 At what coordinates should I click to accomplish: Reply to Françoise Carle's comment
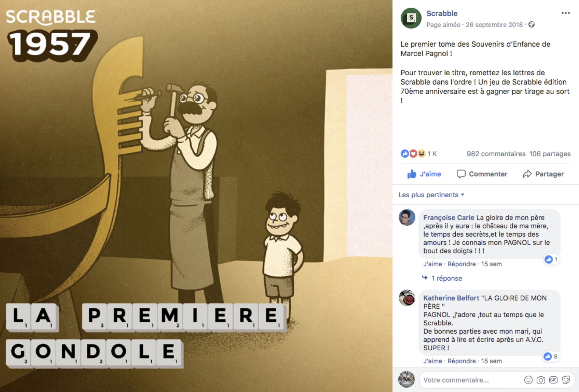tap(461, 264)
